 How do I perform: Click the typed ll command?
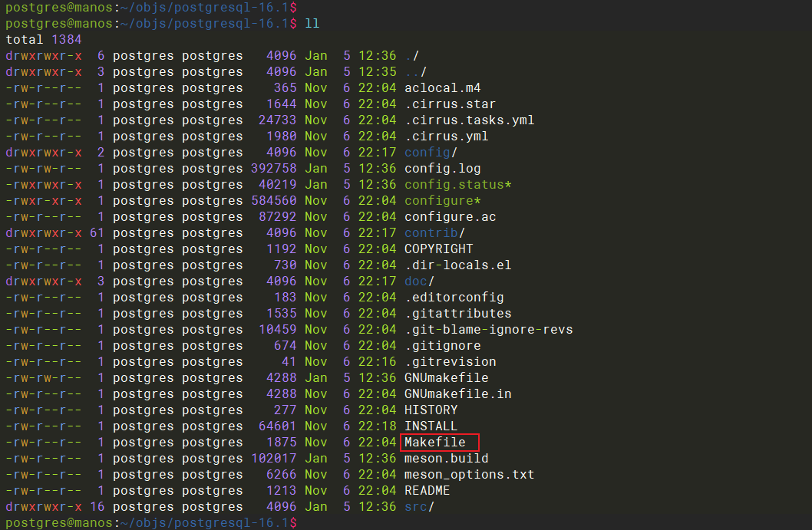pos(312,23)
